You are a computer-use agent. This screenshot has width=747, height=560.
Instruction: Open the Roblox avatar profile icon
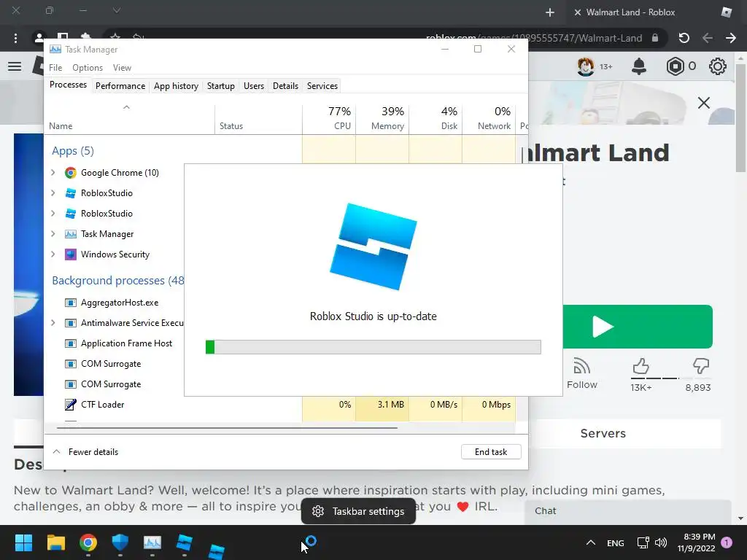point(586,66)
